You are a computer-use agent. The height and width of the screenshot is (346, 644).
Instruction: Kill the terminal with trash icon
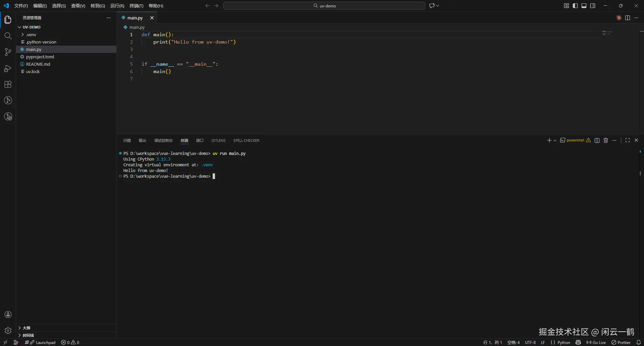(x=606, y=140)
